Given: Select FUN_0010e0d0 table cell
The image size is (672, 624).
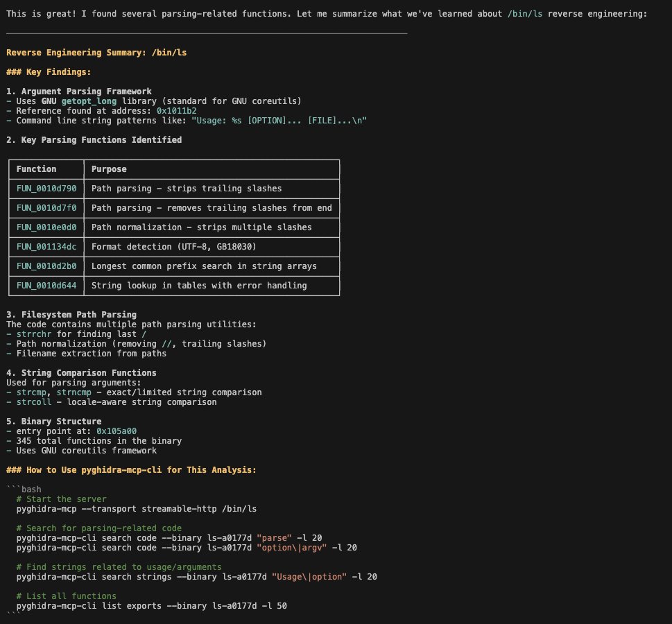Looking at the screenshot, I should coord(46,227).
